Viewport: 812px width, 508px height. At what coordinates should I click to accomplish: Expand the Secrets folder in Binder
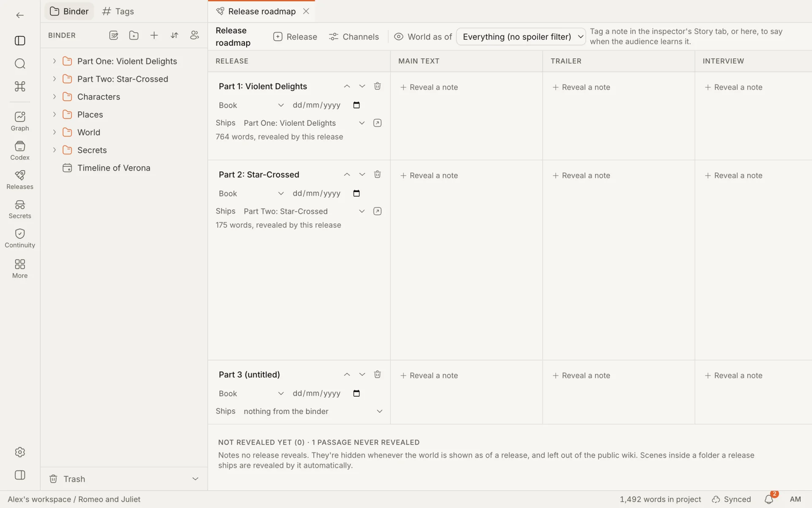pyautogui.click(x=54, y=150)
